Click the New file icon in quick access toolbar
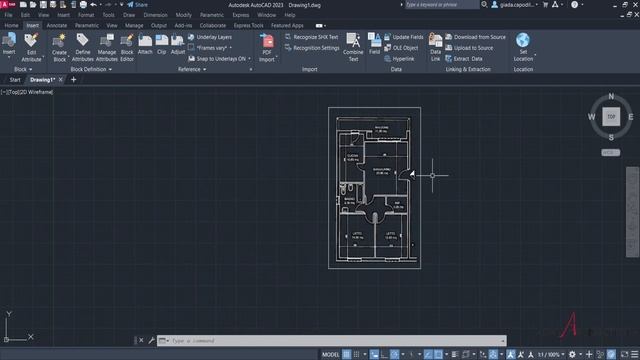Image resolution: width=640 pixels, height=360 pixels. [x=23, y=5]
